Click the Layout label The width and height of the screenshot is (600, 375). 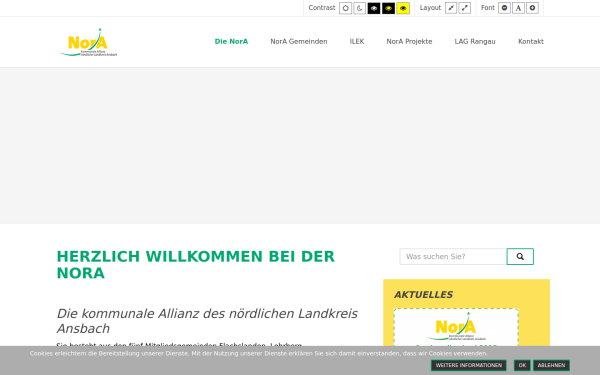(x=430, y=8)
